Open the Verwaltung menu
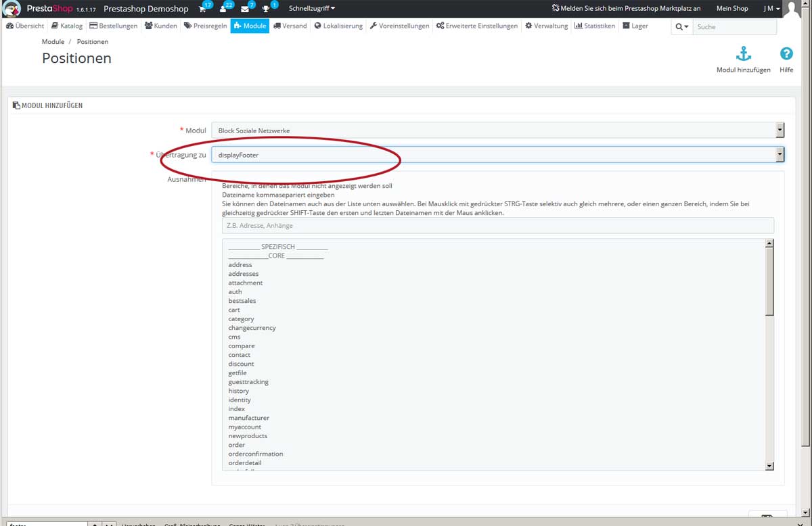This screenshot has width=812, height=526. coord(547,26)
